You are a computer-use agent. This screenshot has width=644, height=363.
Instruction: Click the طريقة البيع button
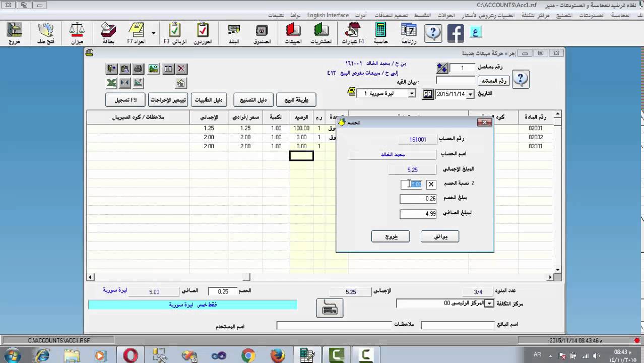296,100
